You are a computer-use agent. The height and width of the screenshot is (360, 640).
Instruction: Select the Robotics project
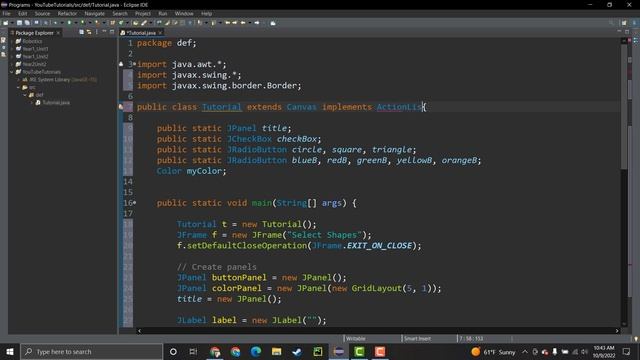click(x=32, y=41)
